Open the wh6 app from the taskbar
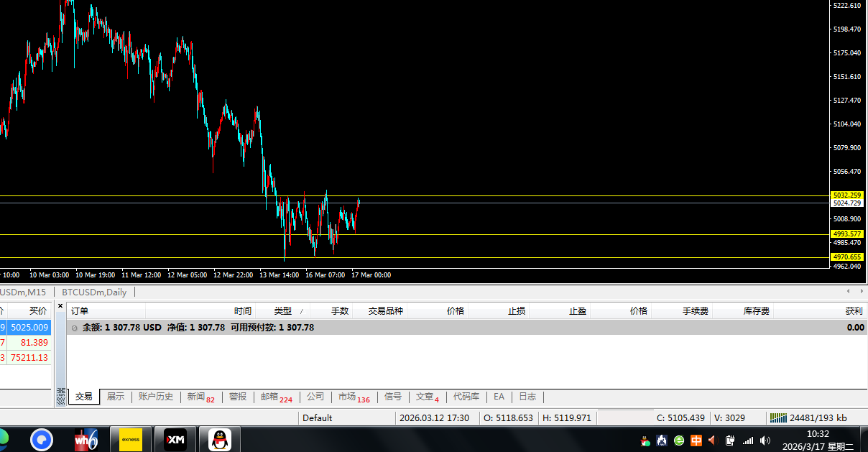Image resolution: width=868 pixels, height=452 pixels. pos(86,439)
